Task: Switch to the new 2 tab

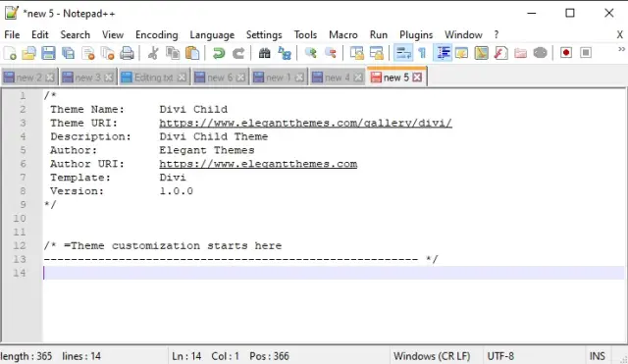Action: coord(29,78)
